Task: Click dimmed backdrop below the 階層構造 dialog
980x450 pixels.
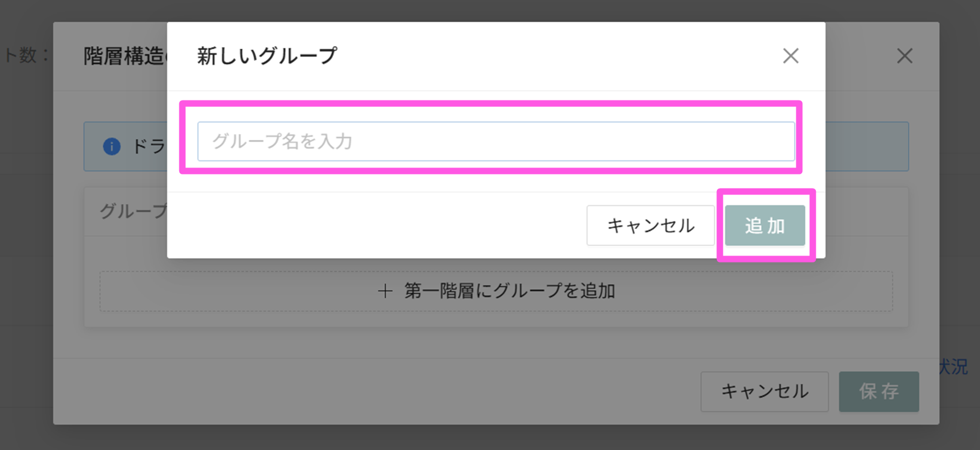Action: click(x=486, y=438)
